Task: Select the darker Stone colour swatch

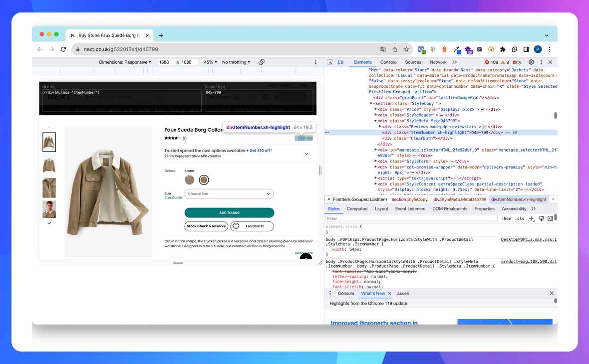Action: [204, 180]
